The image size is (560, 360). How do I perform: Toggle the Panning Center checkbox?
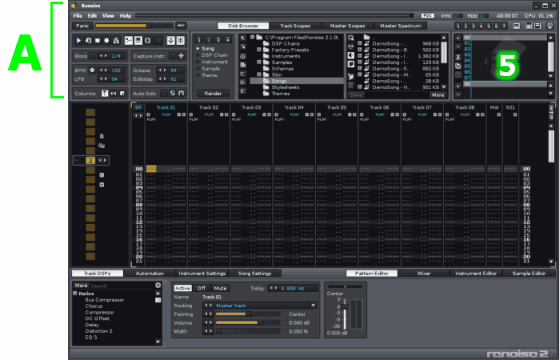(285, 314)
